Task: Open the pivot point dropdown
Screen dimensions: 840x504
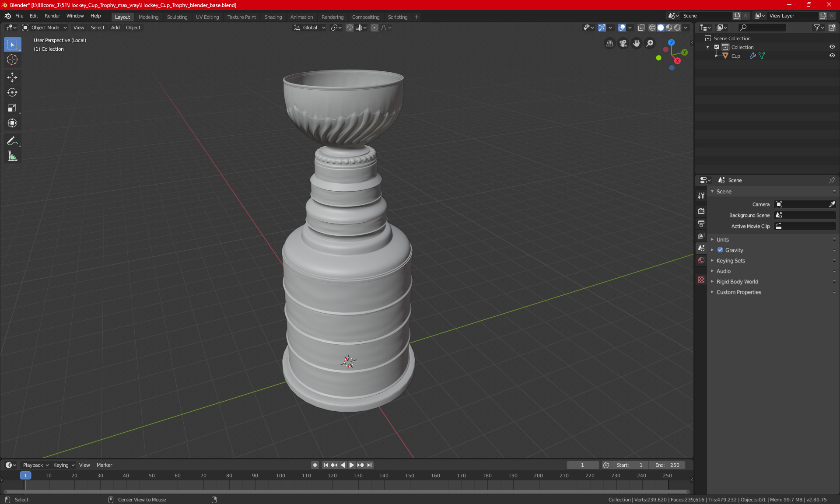Action: (336, 28)
